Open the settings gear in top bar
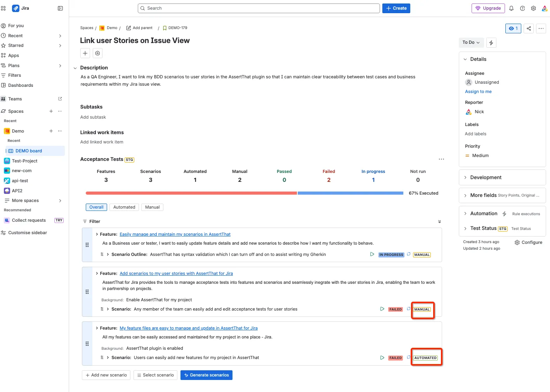550x392 pixels. coord(533,8)
